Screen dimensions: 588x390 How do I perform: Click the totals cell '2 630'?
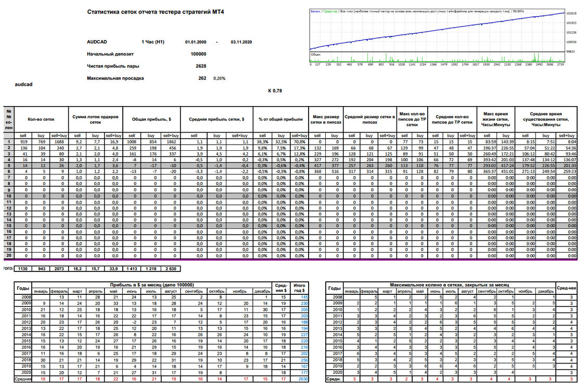[171, 269]
